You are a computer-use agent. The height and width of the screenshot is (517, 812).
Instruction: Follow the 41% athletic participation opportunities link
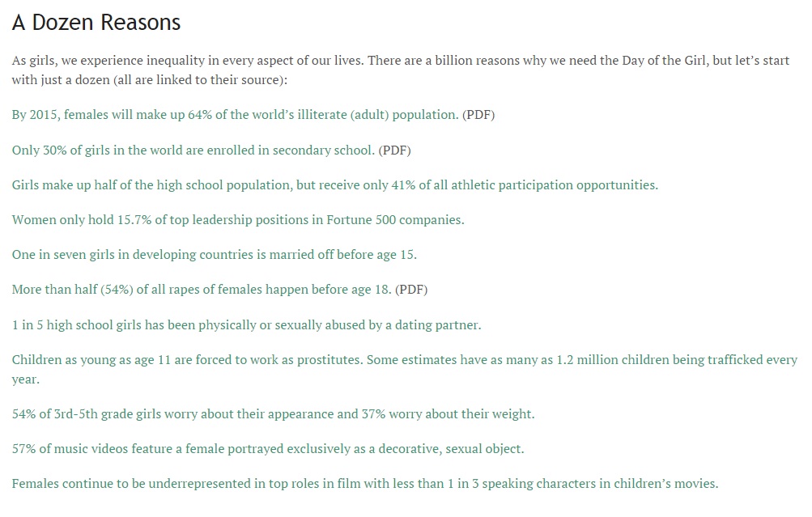pyautogui.click(x=334, y=185)
